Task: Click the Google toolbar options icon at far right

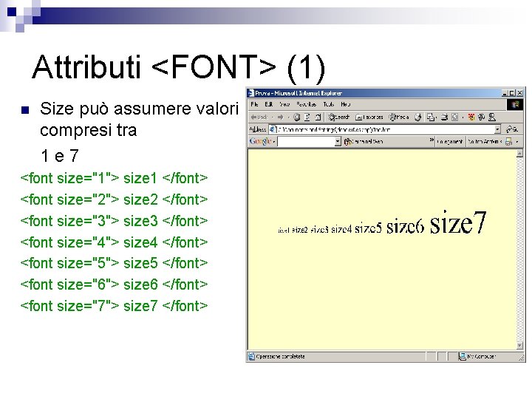Action: click(508, 141)
